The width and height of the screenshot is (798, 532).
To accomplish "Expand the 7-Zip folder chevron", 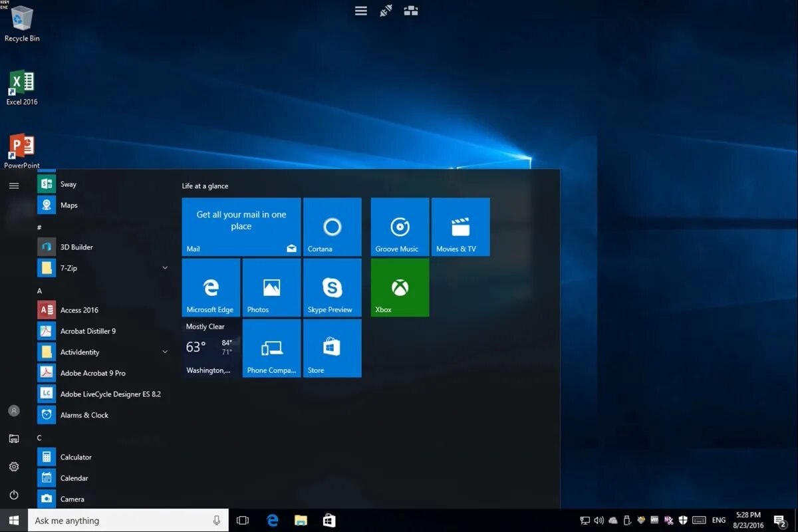I will 165,267.
